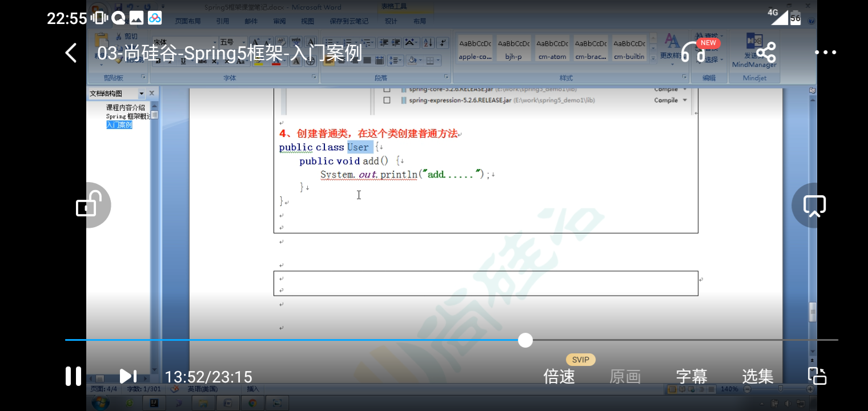The height and width of the screenshot is (411, 868).
Task: Seek using the progress bar thumb
Action: 525,340
